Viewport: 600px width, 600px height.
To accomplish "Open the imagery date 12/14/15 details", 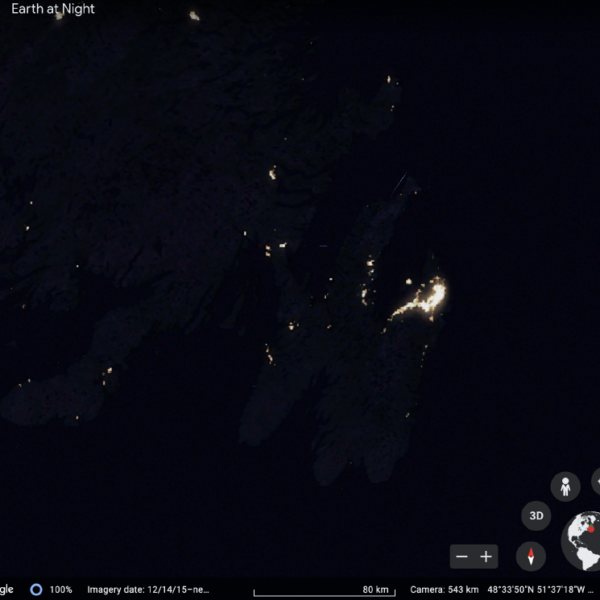I will tap(148, 589).
